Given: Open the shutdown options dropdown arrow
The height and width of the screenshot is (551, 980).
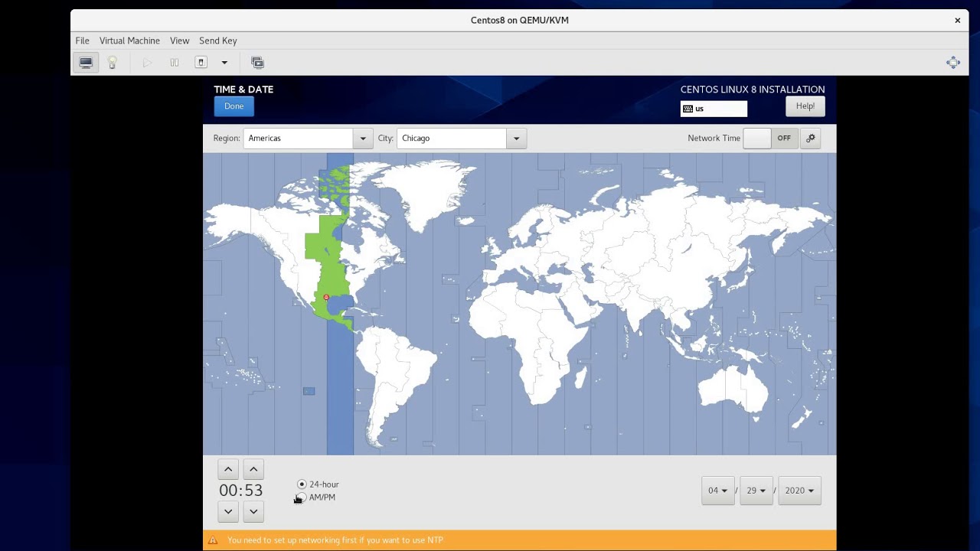Looking at the screenshot, I should coord(224,63).
